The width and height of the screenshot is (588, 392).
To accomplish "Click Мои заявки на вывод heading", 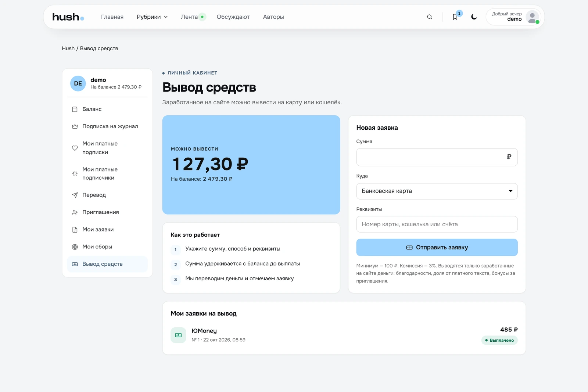I will click(204, 313).
